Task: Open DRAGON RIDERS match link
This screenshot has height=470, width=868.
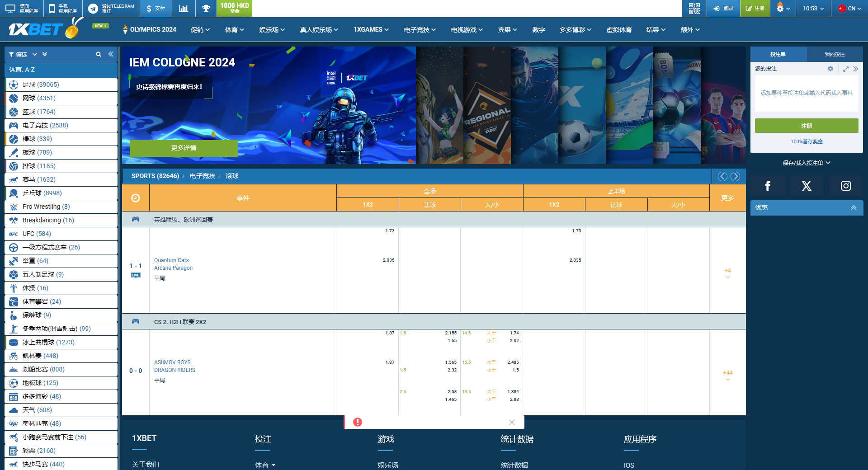Action: (175, 370)
